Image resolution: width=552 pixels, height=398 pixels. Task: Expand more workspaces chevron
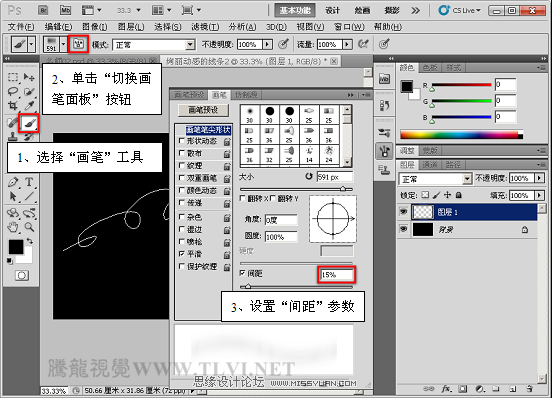(415, 11)
